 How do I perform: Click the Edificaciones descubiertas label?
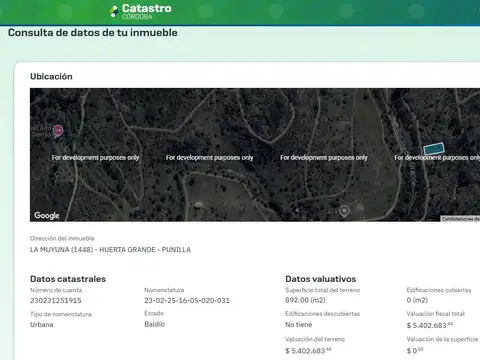click(x=323, y=314)
